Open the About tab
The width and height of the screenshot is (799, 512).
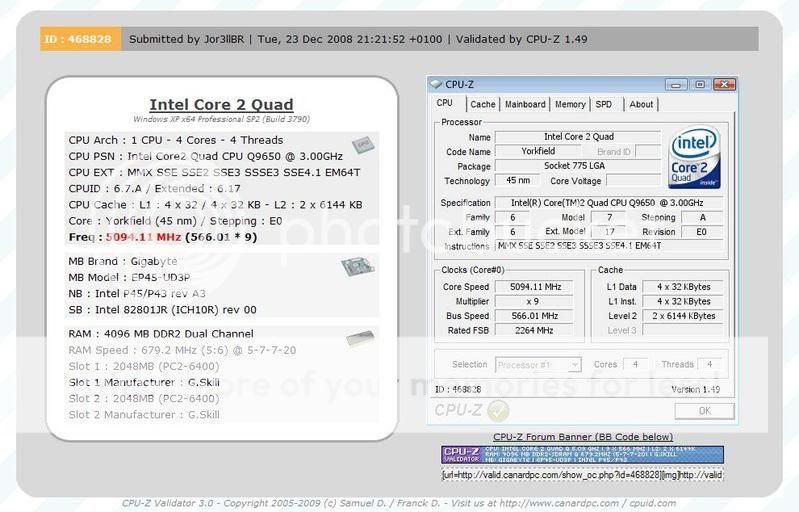click(x=641, y=104)
